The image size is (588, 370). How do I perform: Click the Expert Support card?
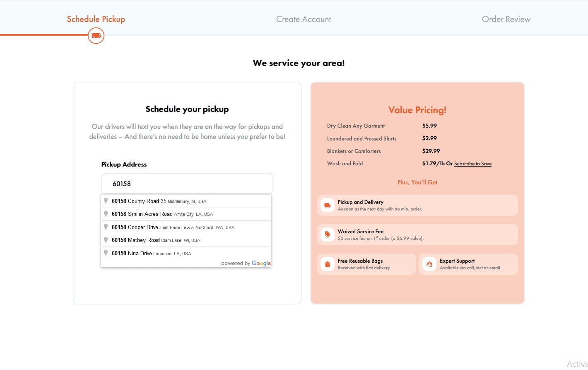pos(468,264)
